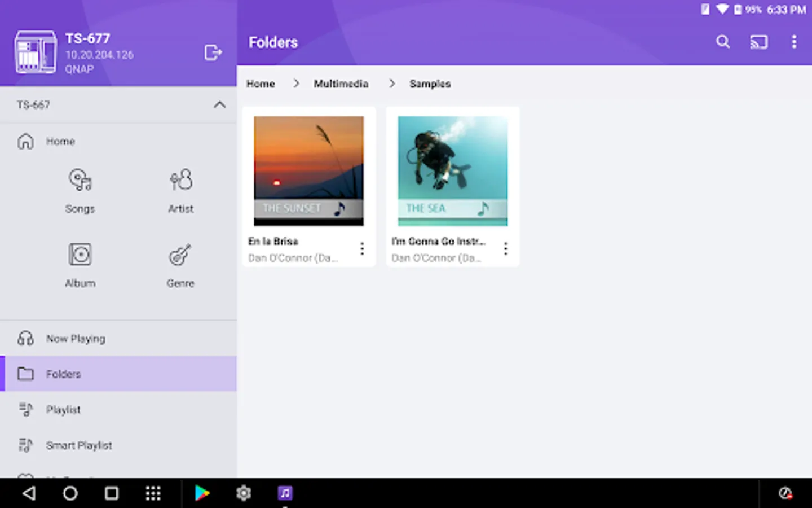This screenshot has height=508, width=812.
Task: Tap artist text under I'm Gonna Go
Action: pos(436,258)
